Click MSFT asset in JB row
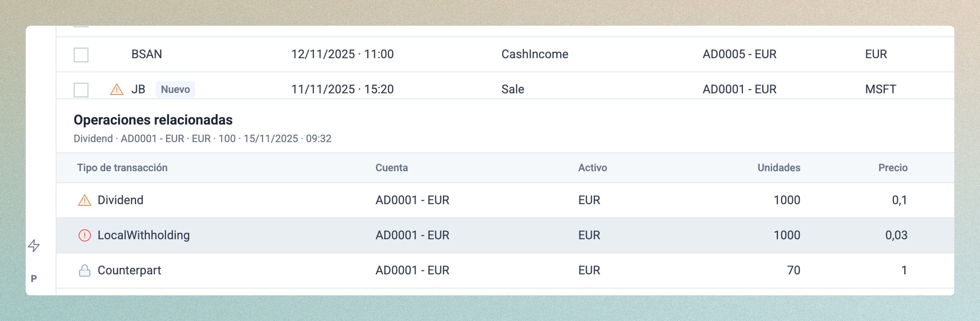 [880, 89]
